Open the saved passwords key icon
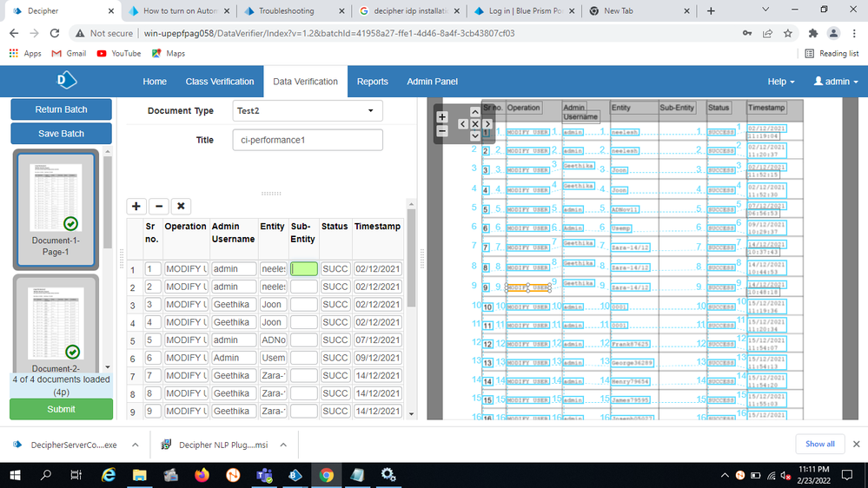Screen dimensions: 868x488 click(x=747, y=33)
